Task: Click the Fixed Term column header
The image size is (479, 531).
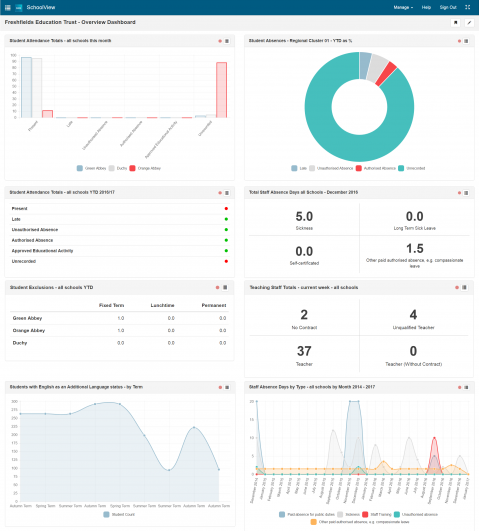Action: coord(111,305)
